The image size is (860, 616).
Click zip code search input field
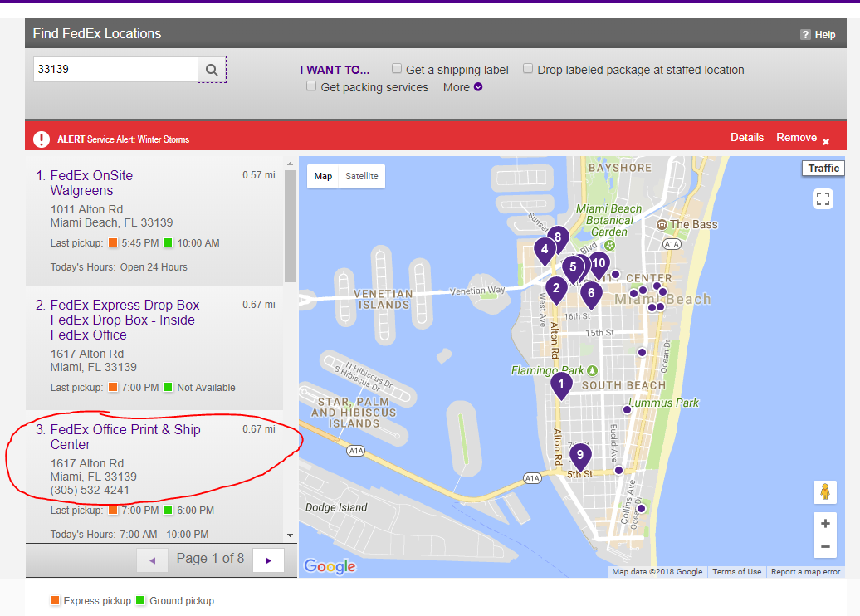tap(115, 70)
